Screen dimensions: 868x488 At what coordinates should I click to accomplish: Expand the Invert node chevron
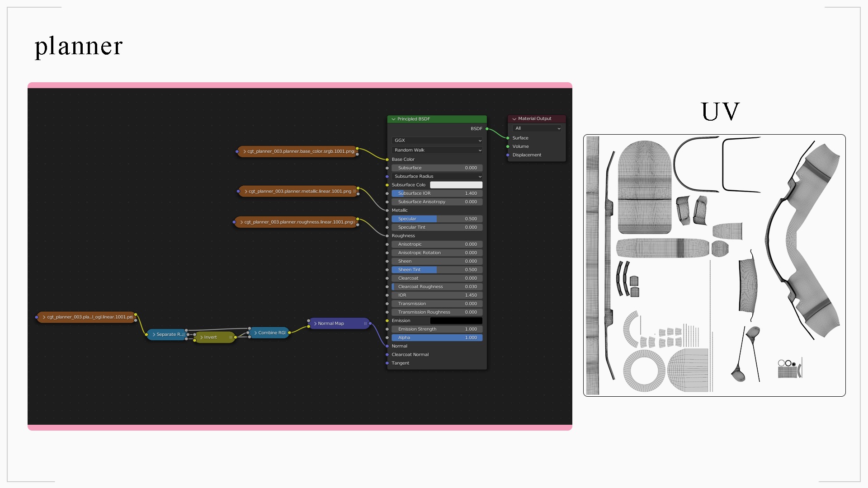point(202,338)
